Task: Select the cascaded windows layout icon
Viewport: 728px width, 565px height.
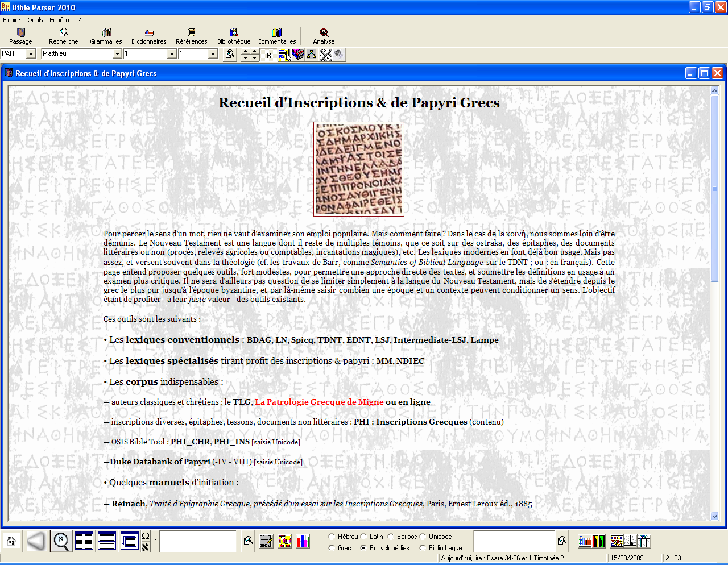Action: [x=130, y=541]
